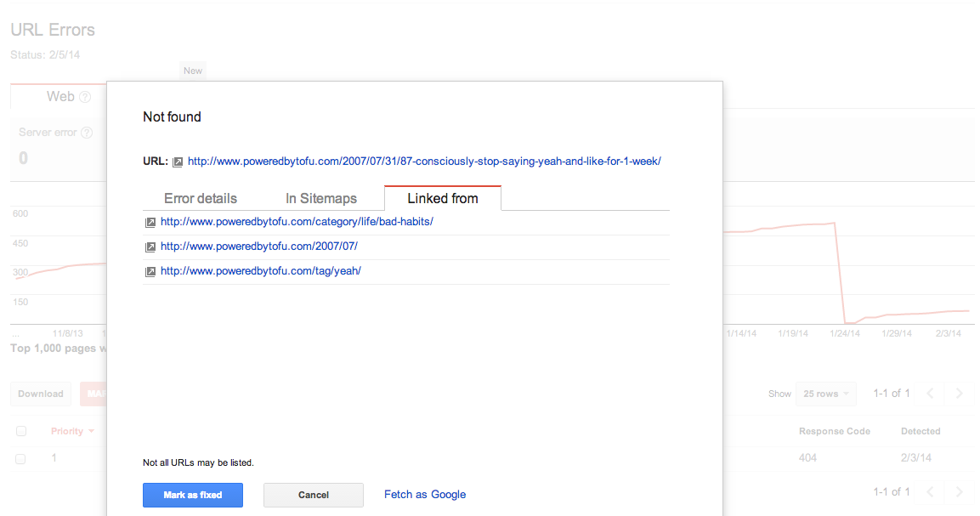Image resolution: width=980 pixels, height=516 pixels.
Task: Switch to the Error details tab
Action: click(201, 198)
